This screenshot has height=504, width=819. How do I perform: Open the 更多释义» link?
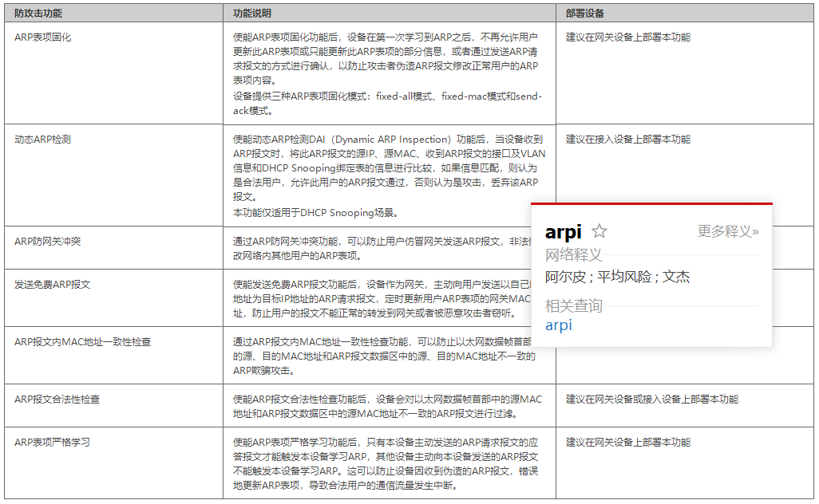pos(728,231)
